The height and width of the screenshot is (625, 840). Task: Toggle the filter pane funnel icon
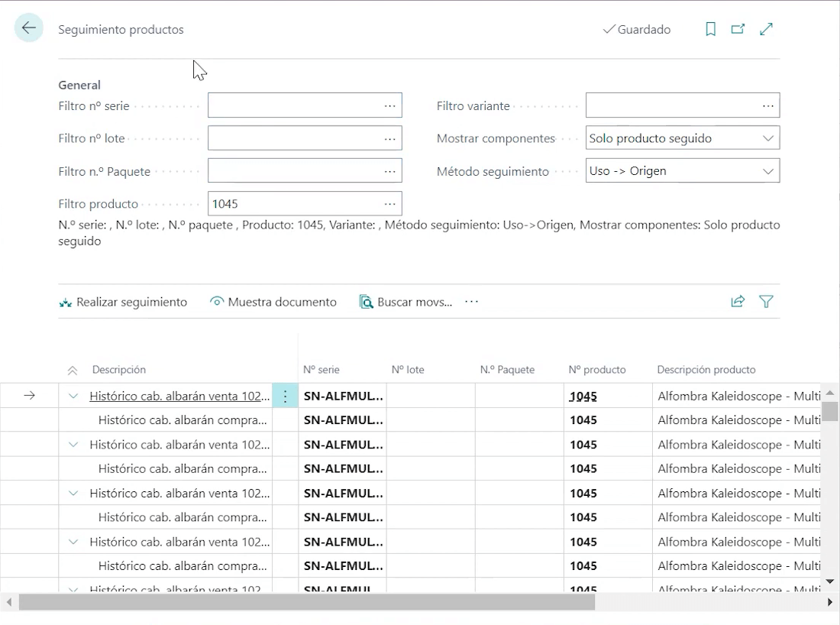pos(766,302)
